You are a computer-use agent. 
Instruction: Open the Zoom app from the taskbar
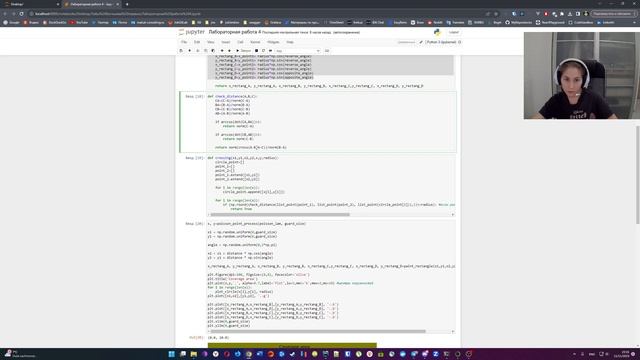pyautogui.click(x=436, y=354)
